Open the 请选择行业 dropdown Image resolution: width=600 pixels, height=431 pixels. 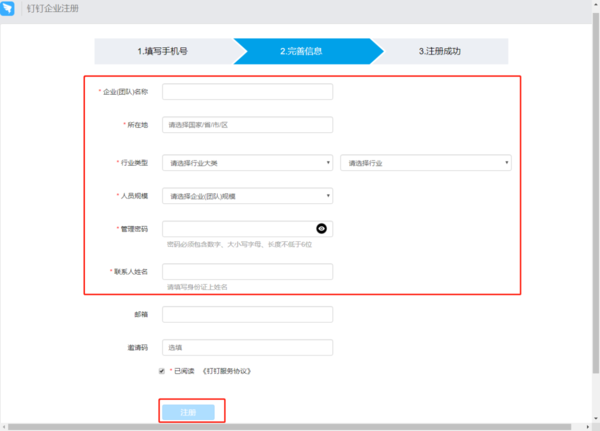click(426, 163)
